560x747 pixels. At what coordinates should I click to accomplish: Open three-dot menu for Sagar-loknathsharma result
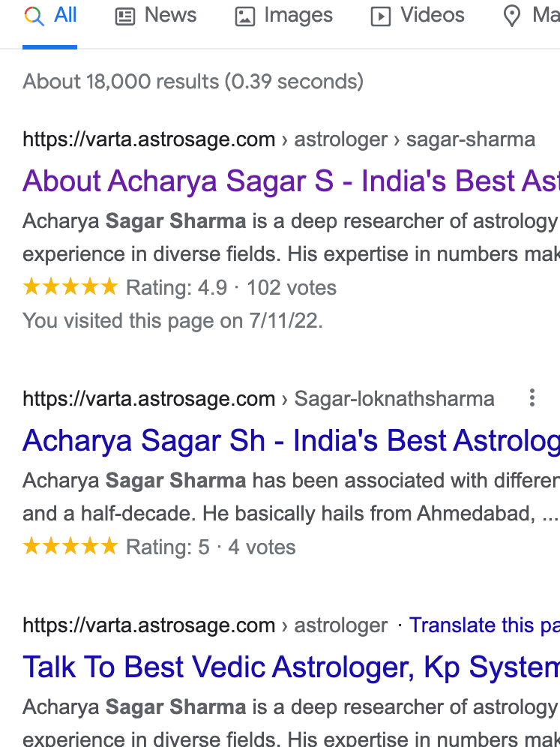[532, 397]
